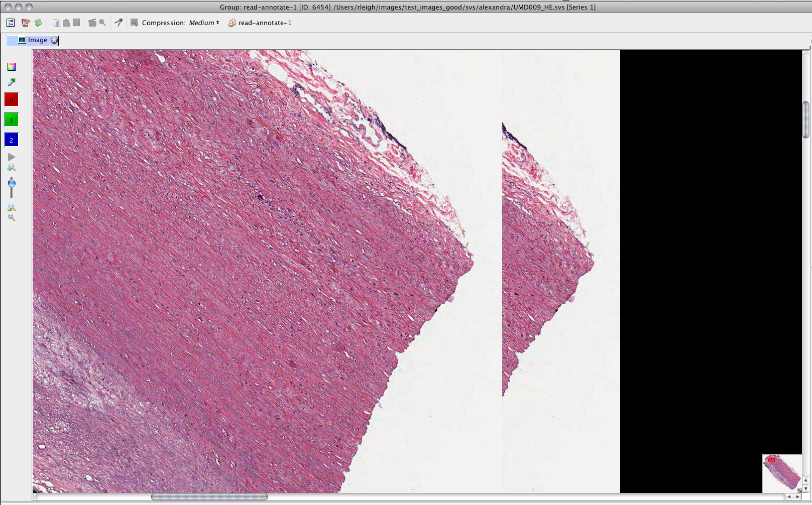Click the copy rendering settings icon
Viewport: 812px width, 505px height.
56,23
